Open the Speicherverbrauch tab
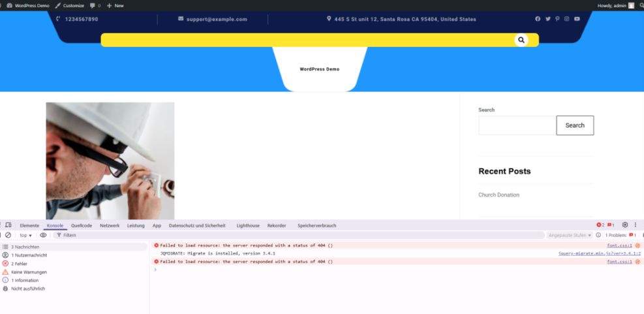The height and width of the screenshot is (314, 644). (x=317, y=226)
